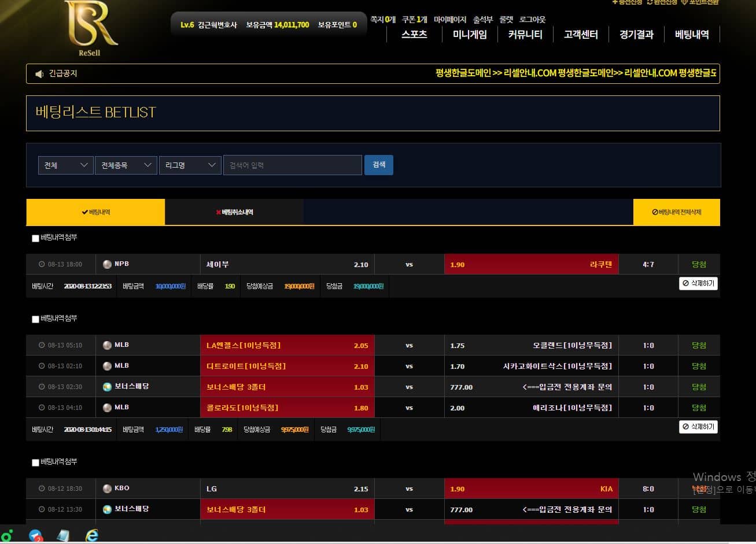The height and width of the screenshot is (544, 756).
Task: Click the baseball icon in the 디트로이트 row
Action: tap(107, 366)
